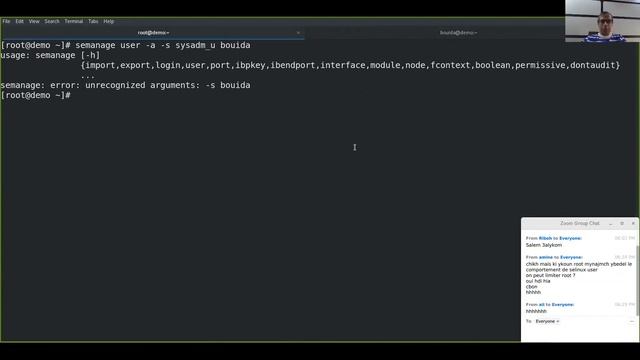Close the root@demo terminal tab
This screenshot has width=640, height=360.
(298, 33)
